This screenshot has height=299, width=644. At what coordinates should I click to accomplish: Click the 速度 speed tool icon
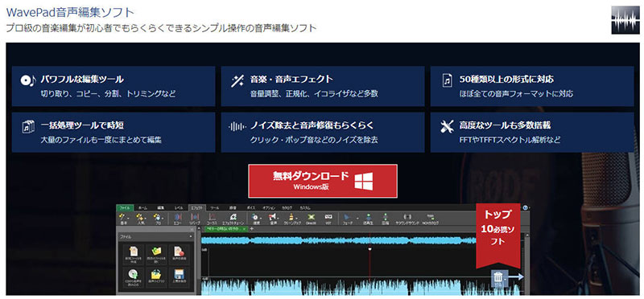255,218
